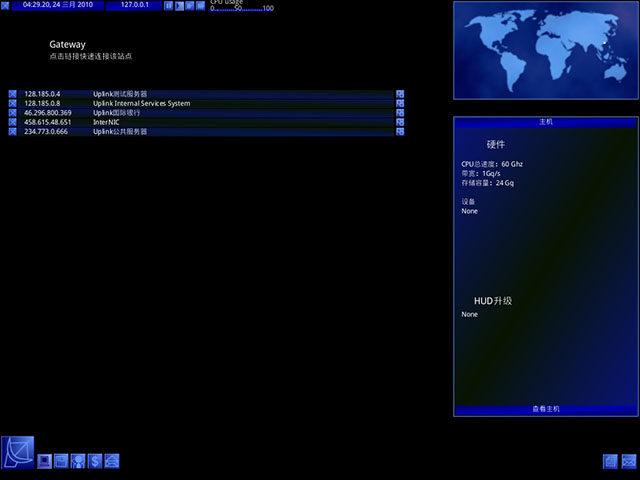Open the world map thumbnail
The width and height of the screenshot is (640, 480).
point(546,50)
